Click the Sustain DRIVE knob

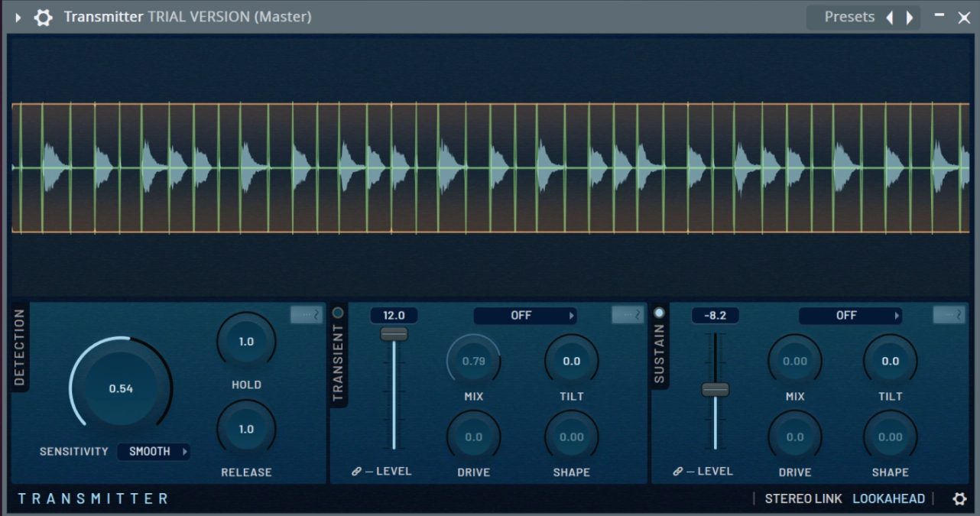pos(795,437)
